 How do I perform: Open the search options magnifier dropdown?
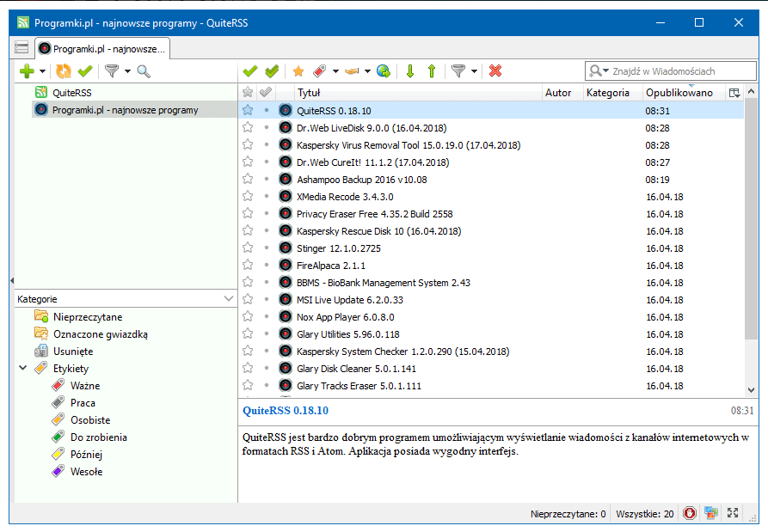click(599, 71)
